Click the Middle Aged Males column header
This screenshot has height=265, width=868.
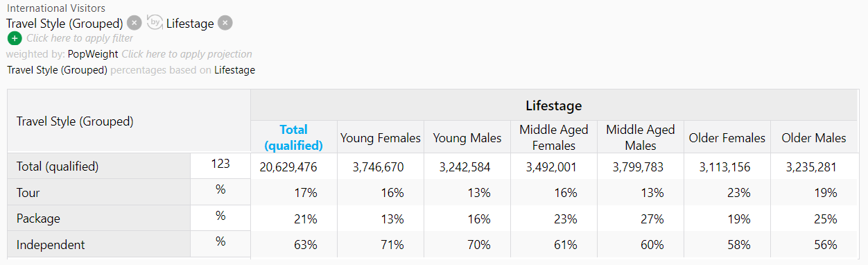(641, 137)
